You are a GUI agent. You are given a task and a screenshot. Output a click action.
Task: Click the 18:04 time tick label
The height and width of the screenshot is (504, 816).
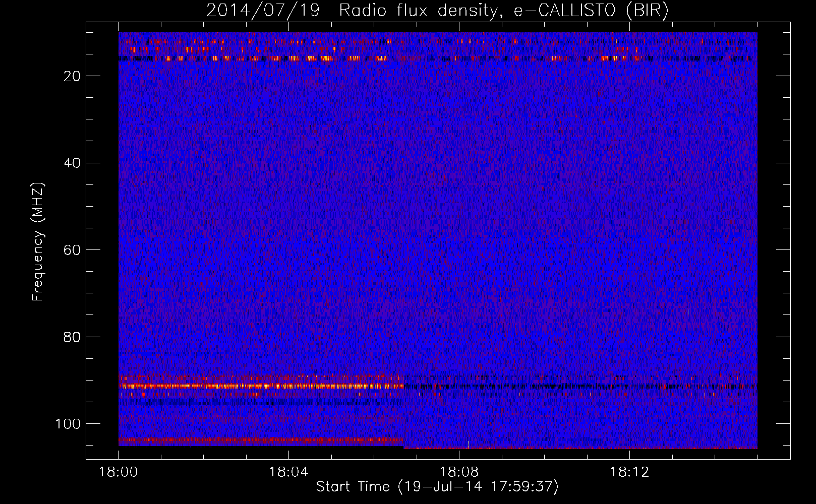tap(288, 472)
